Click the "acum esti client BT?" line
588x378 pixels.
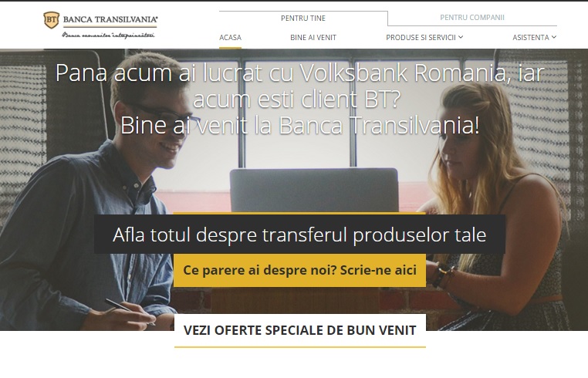pyautogui.click(x=297, y=100)
